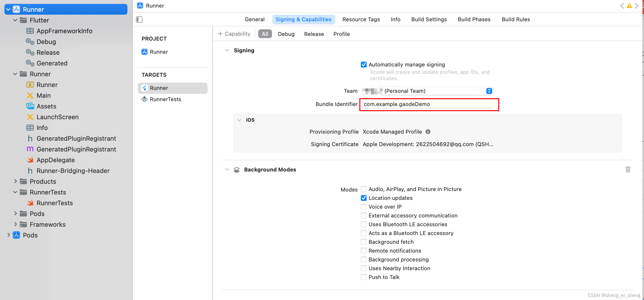
Task: Collapse the Flutter folder
Action: point(15,20)
